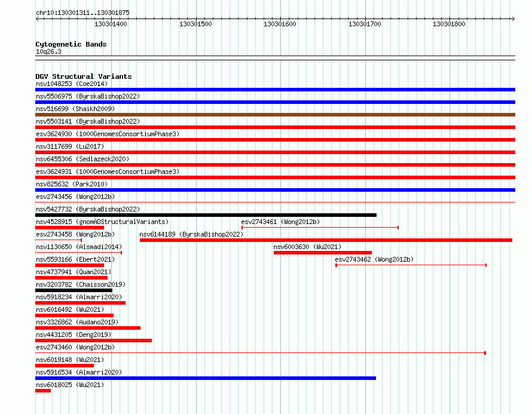Click the DGV Structural Variants track title
The width and height of the screenshot is (532, 414).
click(x=84, y=76)
